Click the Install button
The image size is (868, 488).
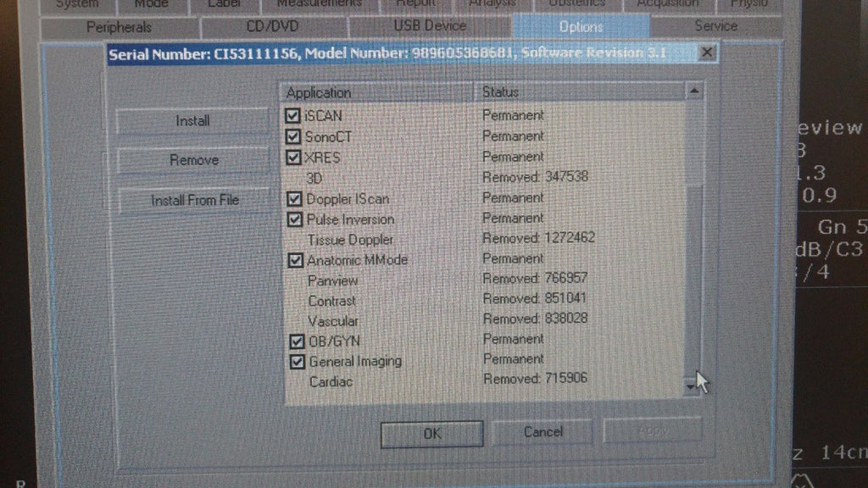(x=192, y=121)
